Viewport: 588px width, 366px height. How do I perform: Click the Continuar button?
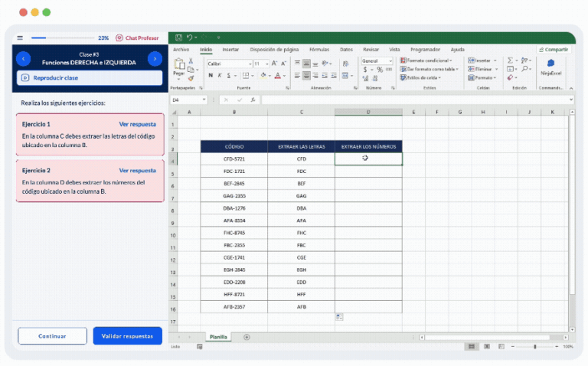click(52, 336)
